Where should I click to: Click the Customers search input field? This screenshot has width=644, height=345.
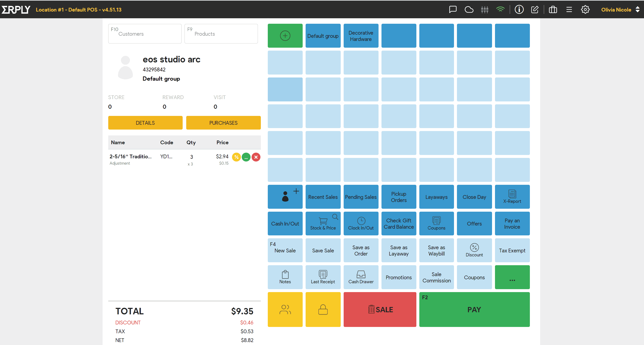click(144, 34)
